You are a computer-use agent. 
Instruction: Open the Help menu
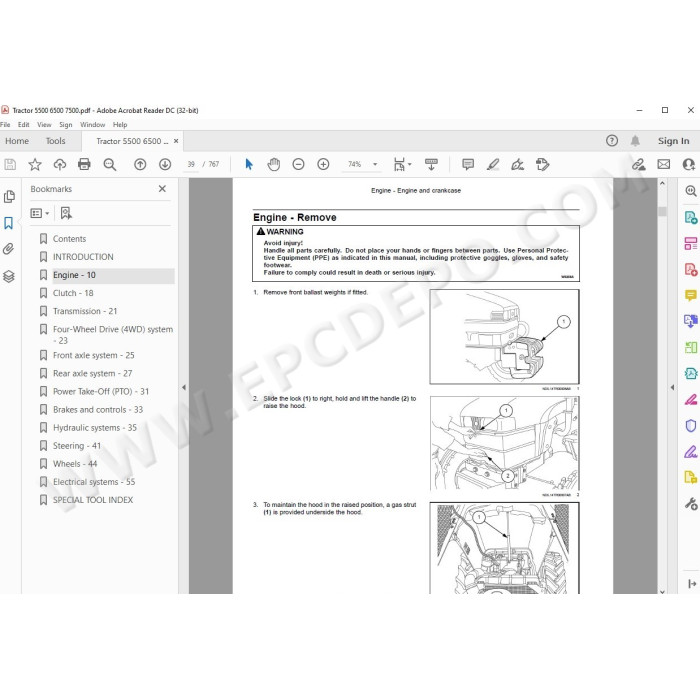pos(120,125)
